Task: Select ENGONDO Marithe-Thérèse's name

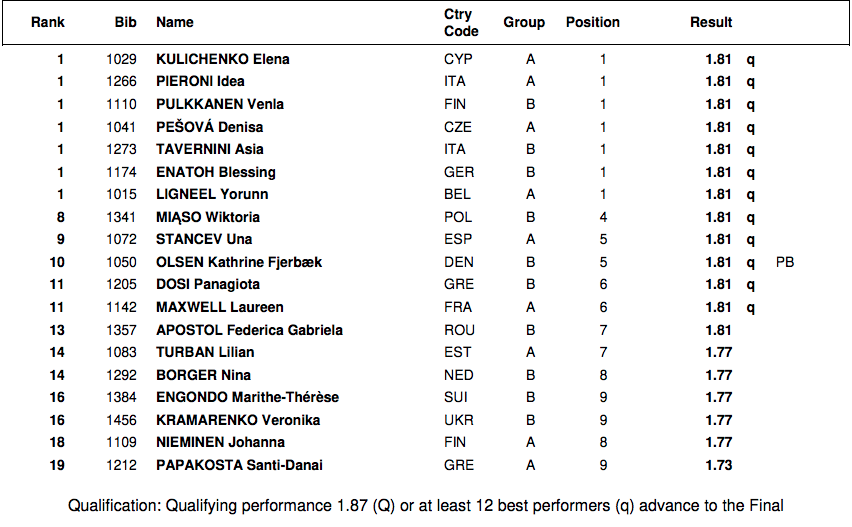Action: (x=247, y=397)
